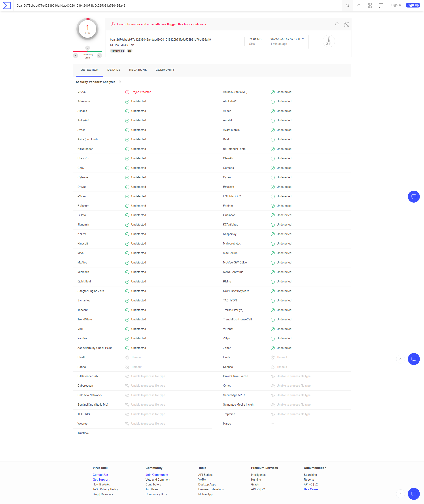Image resolution: width=424 pixels, height=504 pixels.
Task: Open the Use Cases footer link
Action: [311, 489]
